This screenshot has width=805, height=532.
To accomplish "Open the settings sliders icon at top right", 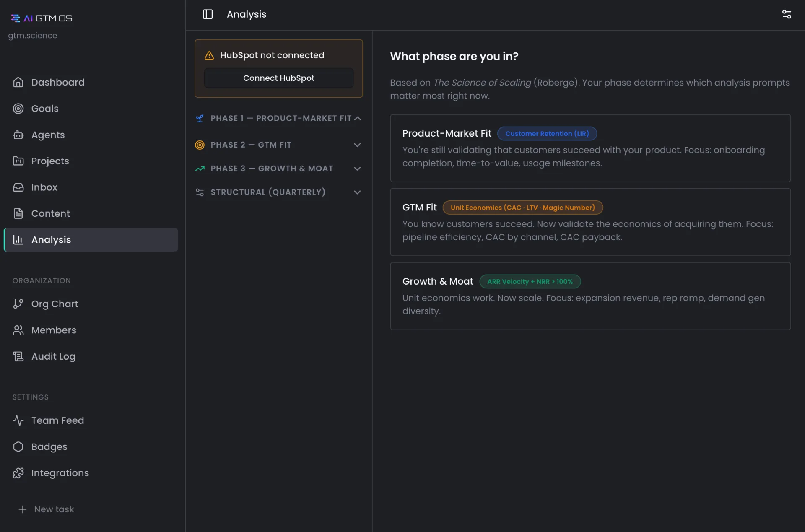I will pos(787,14).
